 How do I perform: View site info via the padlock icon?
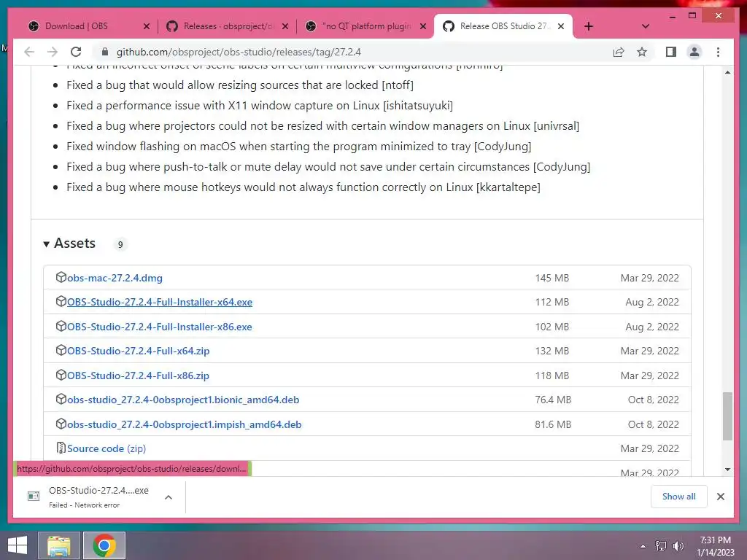(105, 52)
